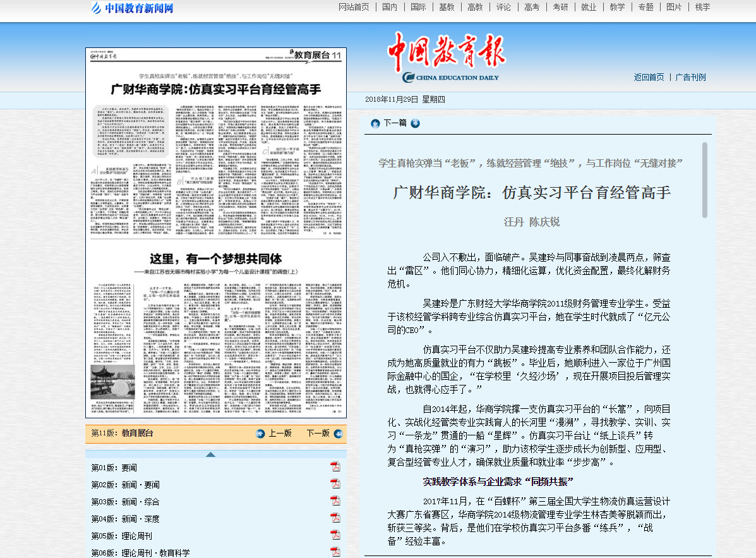Open the 专题 navigation item
This screenshot has width=756, height=558.
[x=645, y=7]
